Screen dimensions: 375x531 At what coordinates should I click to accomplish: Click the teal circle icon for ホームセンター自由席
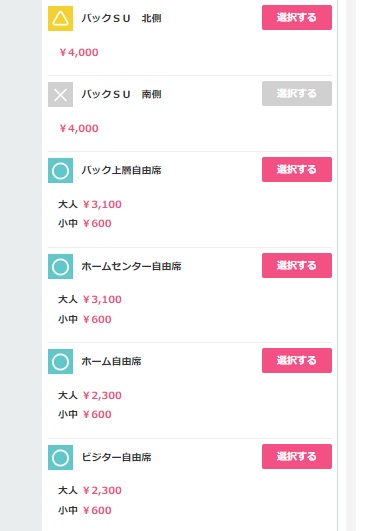pos(60,267)
